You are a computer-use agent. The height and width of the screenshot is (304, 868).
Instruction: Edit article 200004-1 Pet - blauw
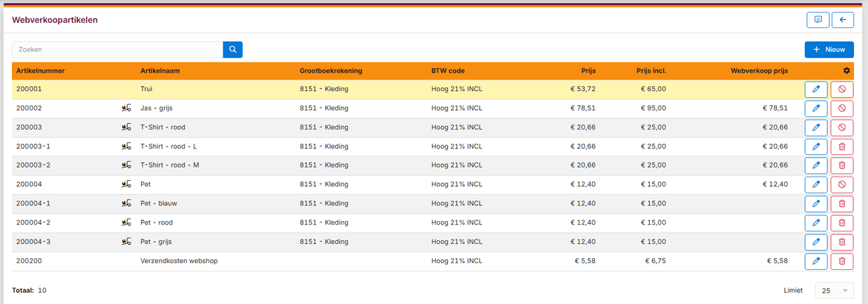pyautogui.click(x=815, y=204)
